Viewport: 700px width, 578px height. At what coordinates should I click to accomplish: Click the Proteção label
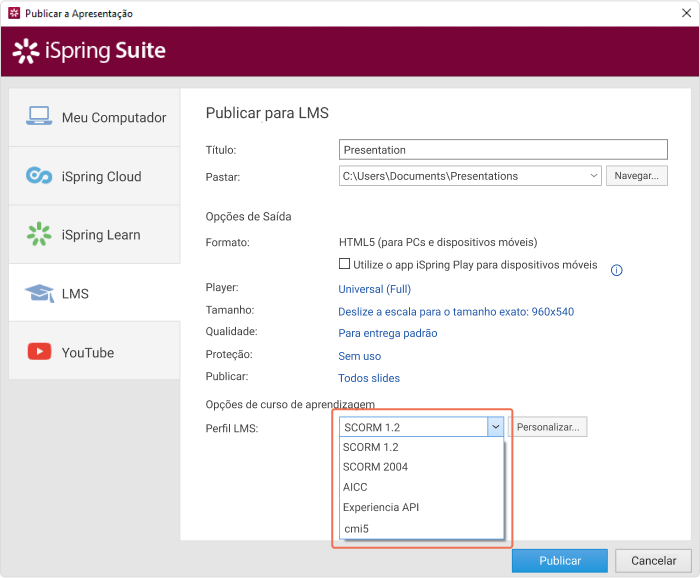pyautogui.click(x=229, y=354)
